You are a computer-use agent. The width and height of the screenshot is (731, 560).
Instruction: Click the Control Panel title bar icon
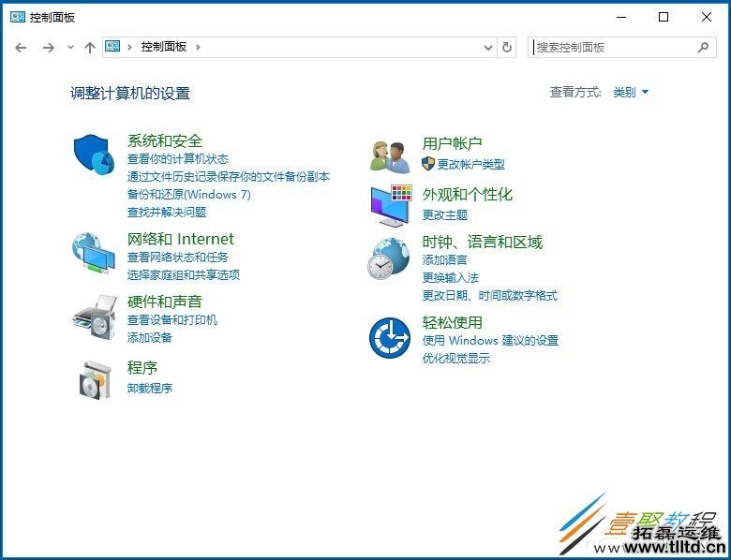(x=17, y=17)
